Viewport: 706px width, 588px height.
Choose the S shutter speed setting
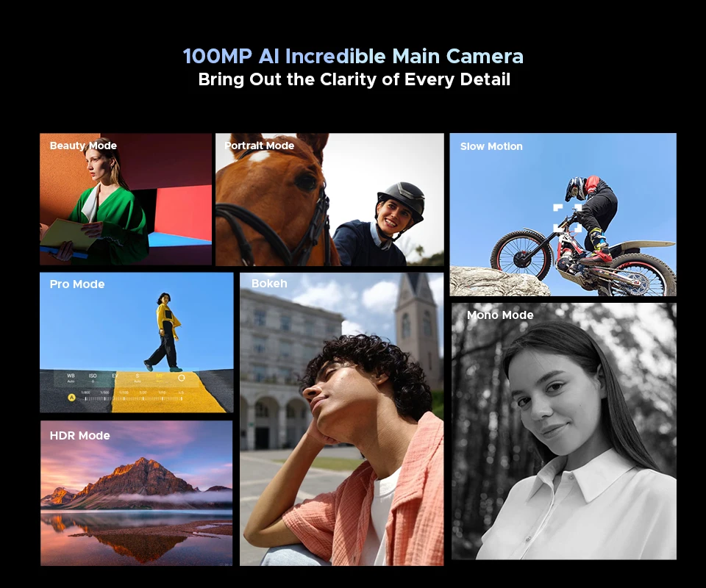[137, 378]
